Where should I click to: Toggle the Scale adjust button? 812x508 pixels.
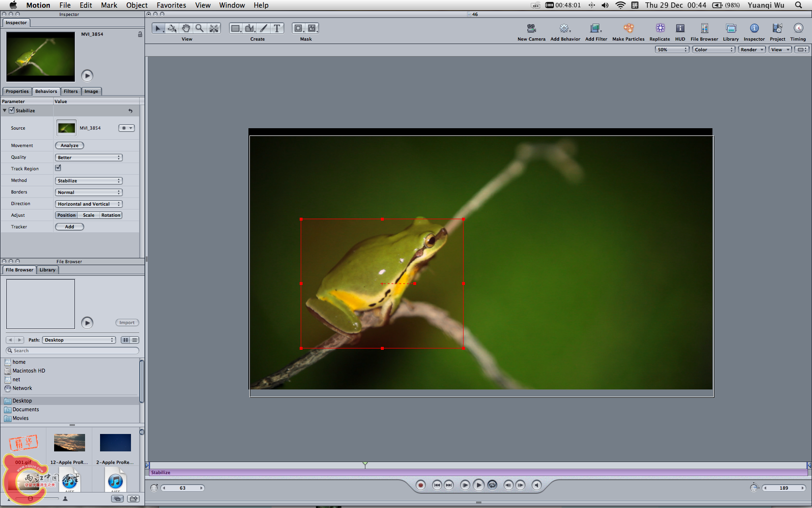coord(88,215)
